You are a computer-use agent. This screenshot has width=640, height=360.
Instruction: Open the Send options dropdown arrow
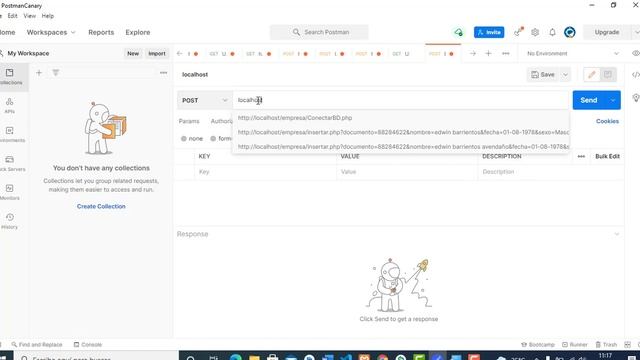tap(613, 100)
